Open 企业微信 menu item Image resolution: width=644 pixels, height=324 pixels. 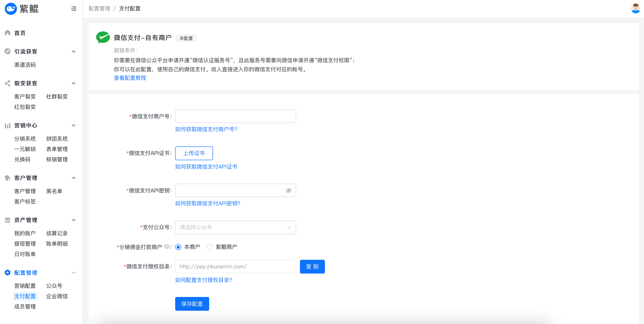coord(57,296)
